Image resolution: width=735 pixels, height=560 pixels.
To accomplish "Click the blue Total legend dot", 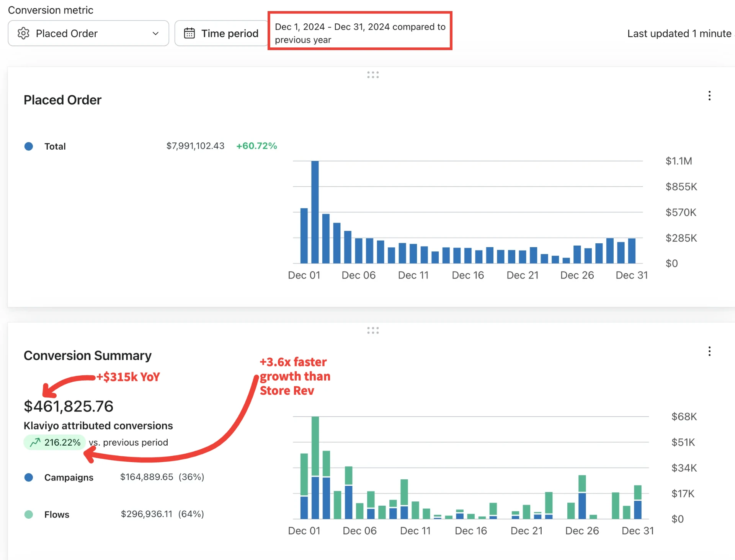I will click(x=29, y=146).
